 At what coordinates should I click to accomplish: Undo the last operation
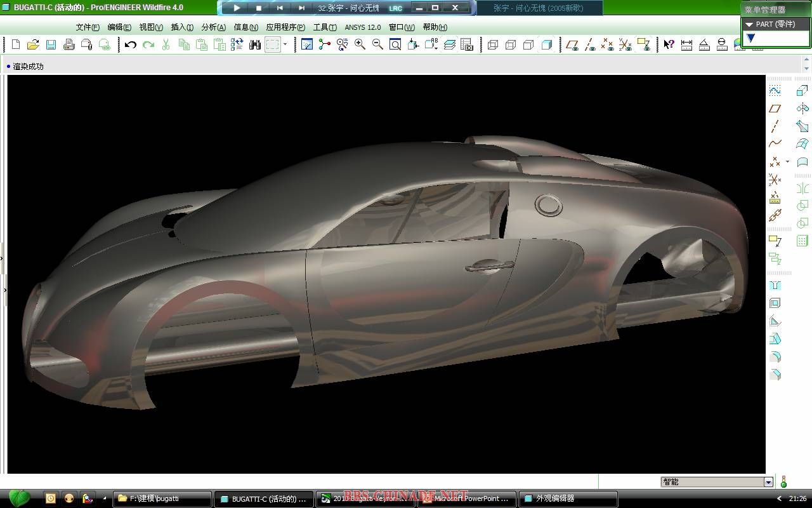[131, 44]
